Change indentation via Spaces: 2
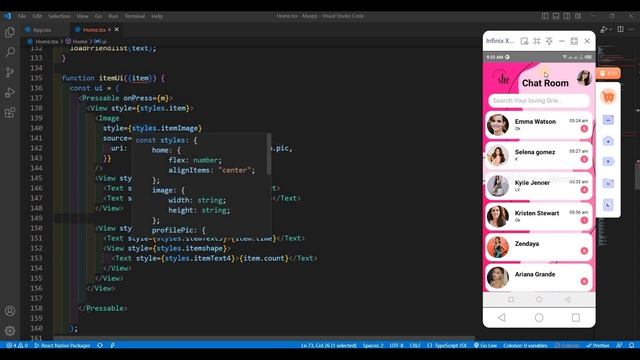The height and width of the screenshot is (360, 640). (373, 345)
